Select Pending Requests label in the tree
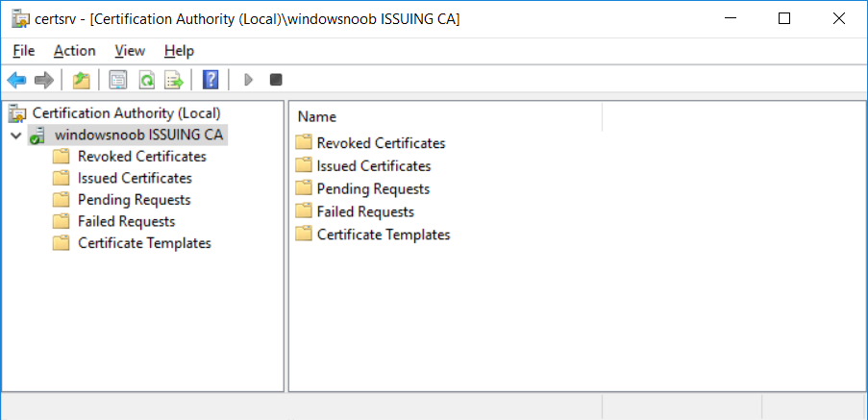The image size is (868, 420). [135, 200]
